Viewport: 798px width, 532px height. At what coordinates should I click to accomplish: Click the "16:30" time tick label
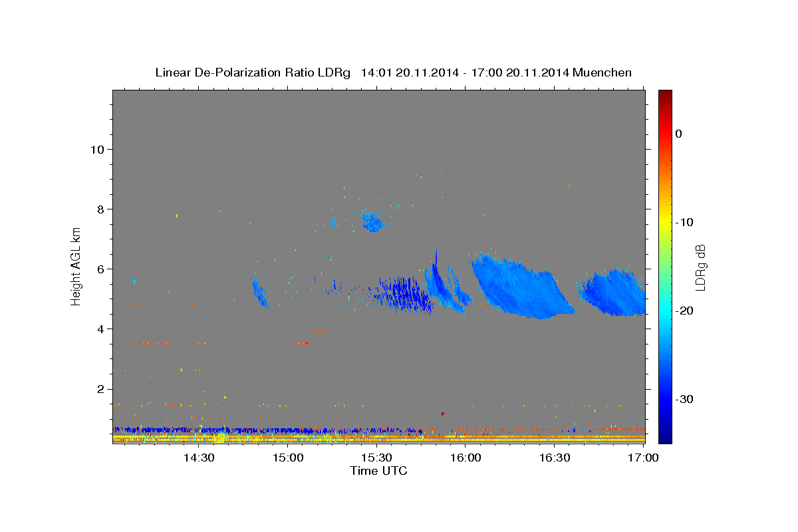pyautogui.click(x=555, y=458)
